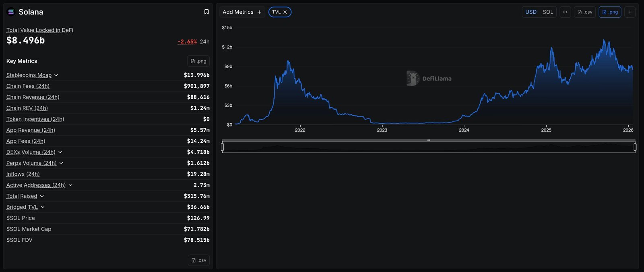Viewport: 644px width, 272px height.
Task: Open the embed code icon button
Action: (x=565, y=12)
